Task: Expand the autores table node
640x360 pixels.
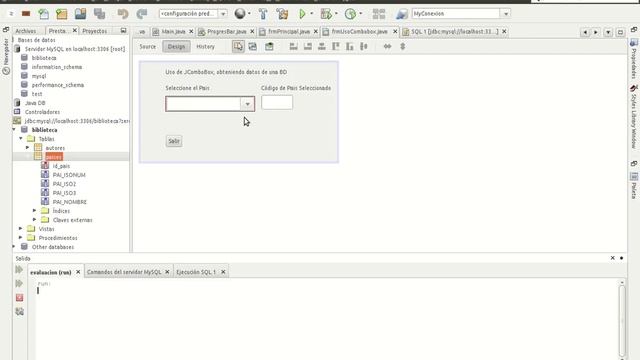Action: click(28, 147)
